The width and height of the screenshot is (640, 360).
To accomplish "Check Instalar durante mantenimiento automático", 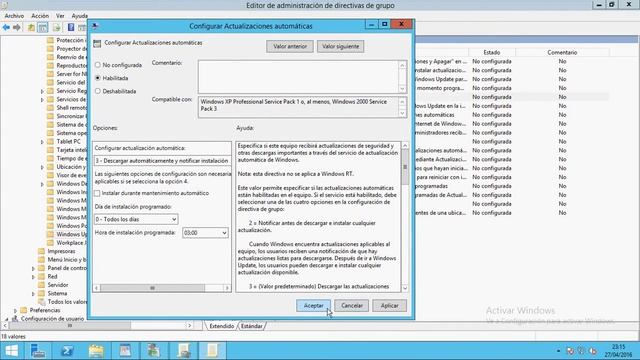I will [x=97, y=193].
